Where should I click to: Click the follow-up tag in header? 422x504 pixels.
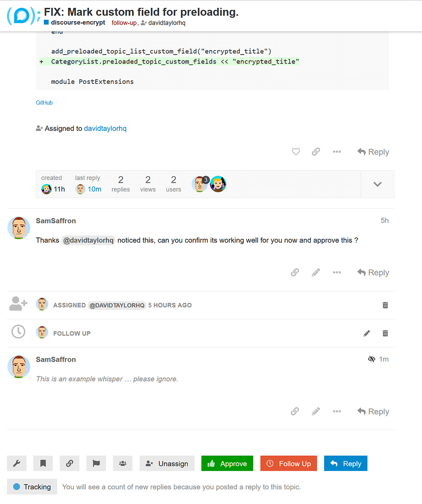pyautogui.click(x=124, y=23)
